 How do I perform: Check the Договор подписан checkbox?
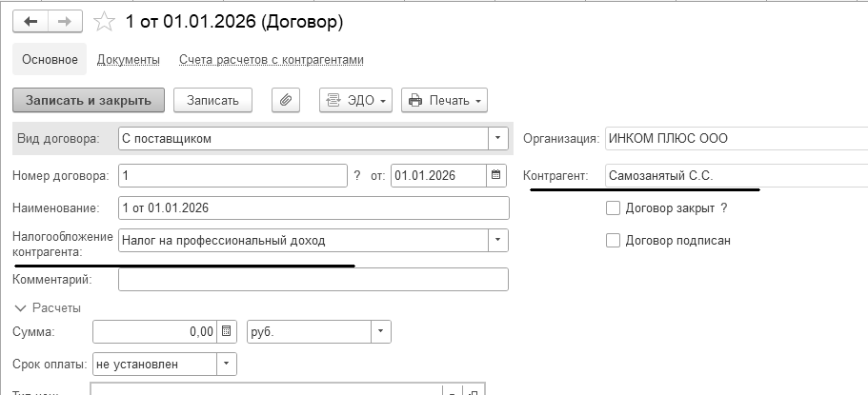tap(614, 240)
